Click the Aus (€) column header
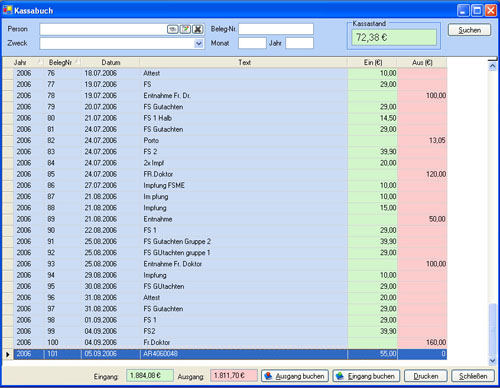The width and height of the screenshot is (500, 388). click(422, 62)
